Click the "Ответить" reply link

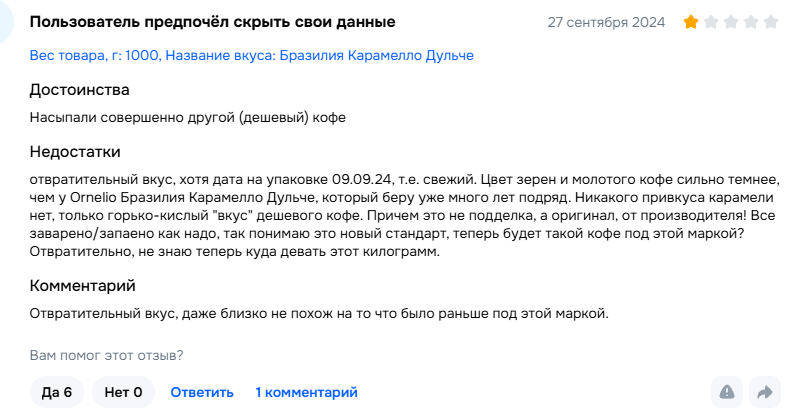202,392
